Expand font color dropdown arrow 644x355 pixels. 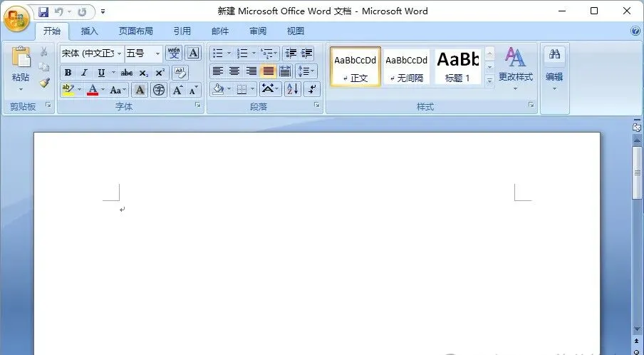(x=103, y=90)
